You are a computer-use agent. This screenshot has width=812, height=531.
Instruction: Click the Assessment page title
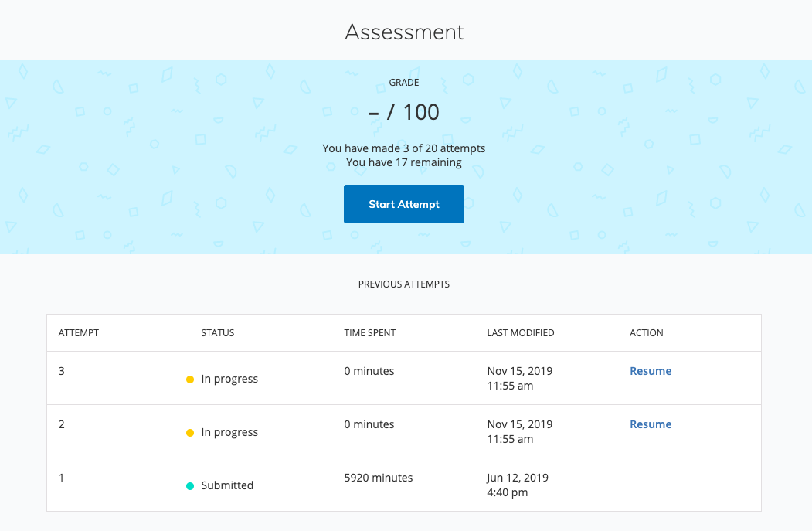point(404,32)
